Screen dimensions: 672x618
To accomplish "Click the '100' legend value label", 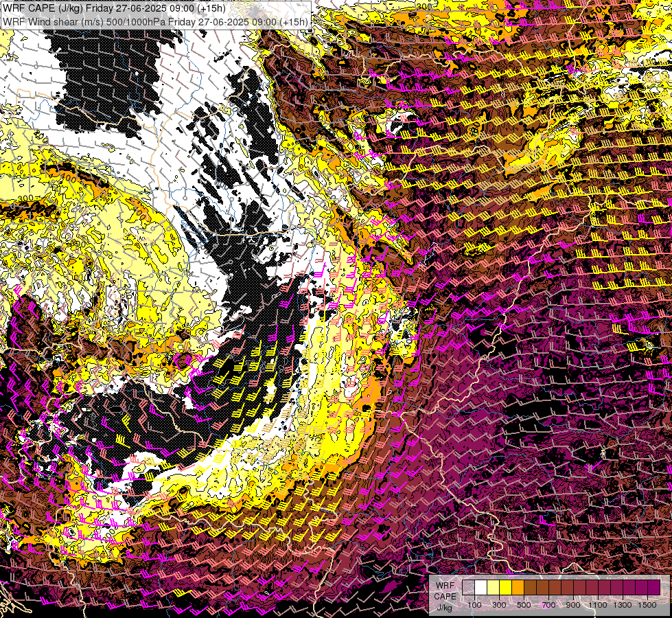I will 474,605.
